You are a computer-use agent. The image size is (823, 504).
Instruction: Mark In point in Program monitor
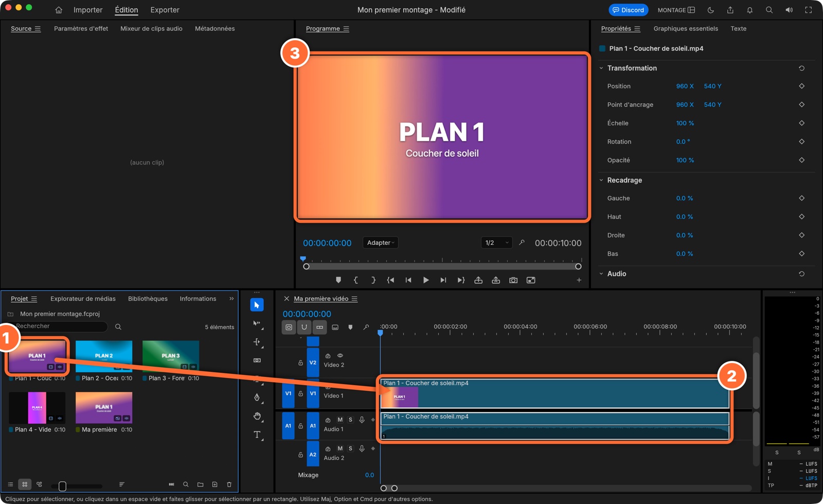(355, 280)
